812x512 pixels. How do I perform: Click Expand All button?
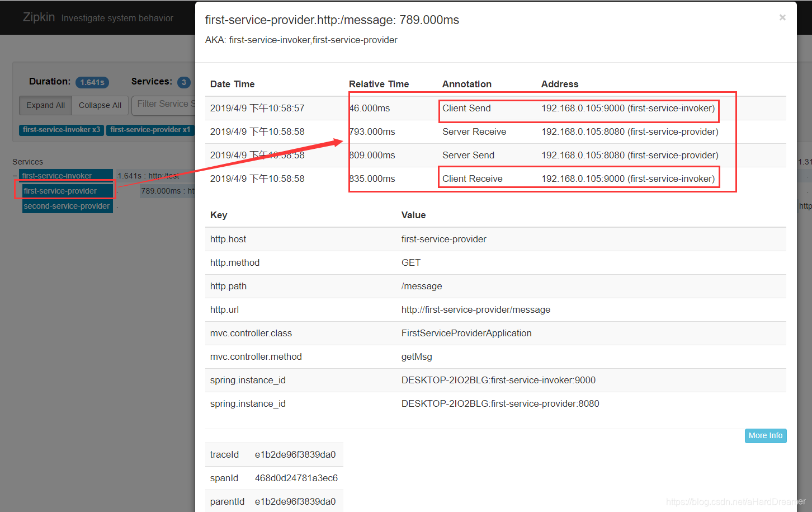point(46,105)
